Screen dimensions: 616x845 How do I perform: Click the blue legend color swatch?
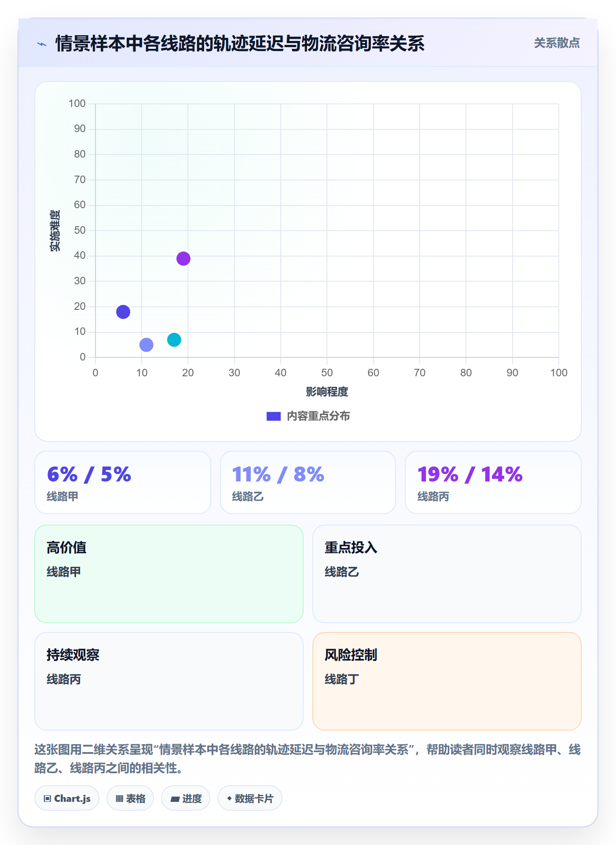[274, 416]
